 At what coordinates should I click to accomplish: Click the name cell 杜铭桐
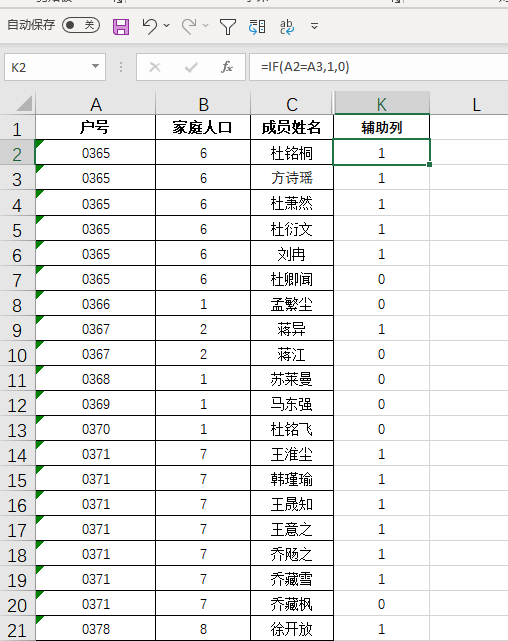292,153
